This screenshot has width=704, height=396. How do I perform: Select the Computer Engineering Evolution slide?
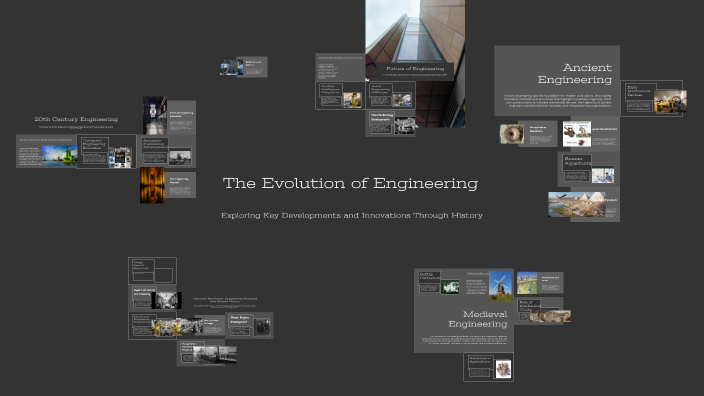(x=106, y=151)
